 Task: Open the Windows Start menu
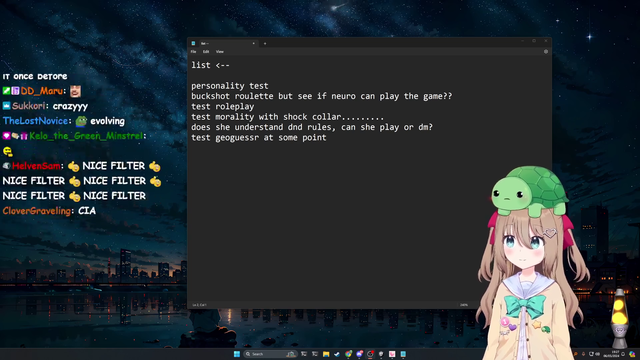click(x=237, y=354)
